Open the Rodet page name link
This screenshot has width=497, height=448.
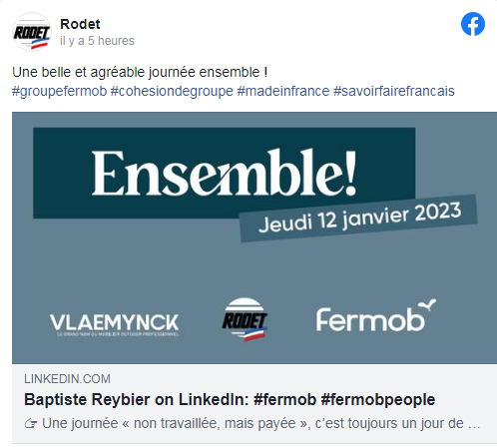80,24
